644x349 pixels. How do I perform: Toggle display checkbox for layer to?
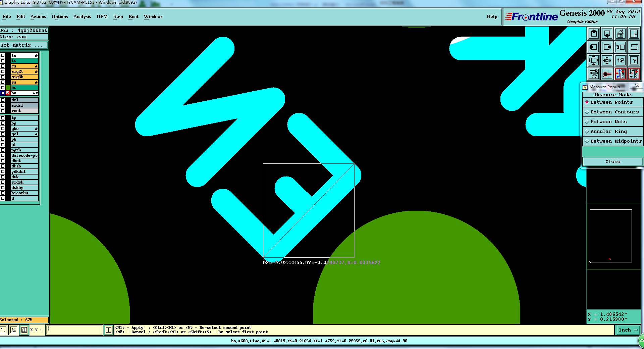pyautogui.click(x=3, y=55)
